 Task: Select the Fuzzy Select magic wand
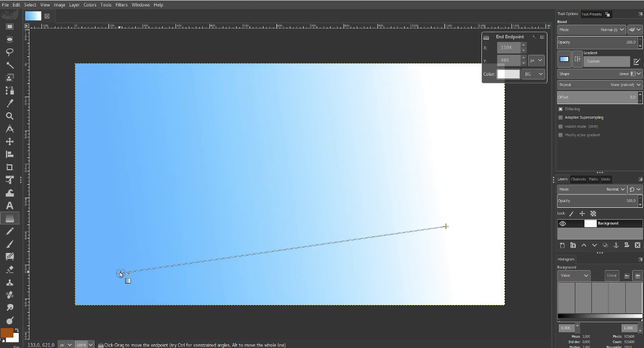(x=10, y=65)
